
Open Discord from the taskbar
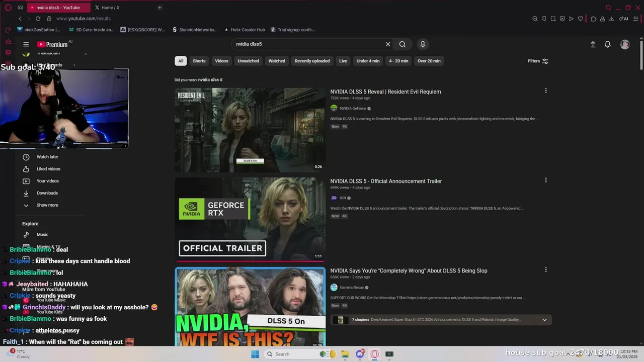[360, 354]
